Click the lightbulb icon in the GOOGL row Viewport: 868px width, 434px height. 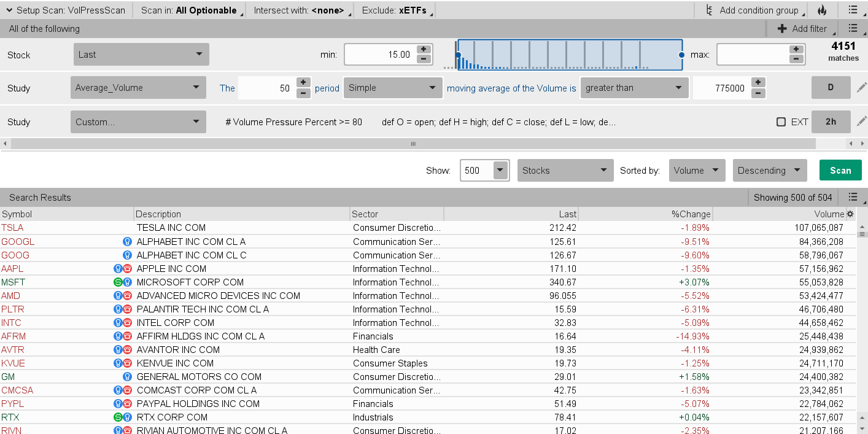coord(128,241)
